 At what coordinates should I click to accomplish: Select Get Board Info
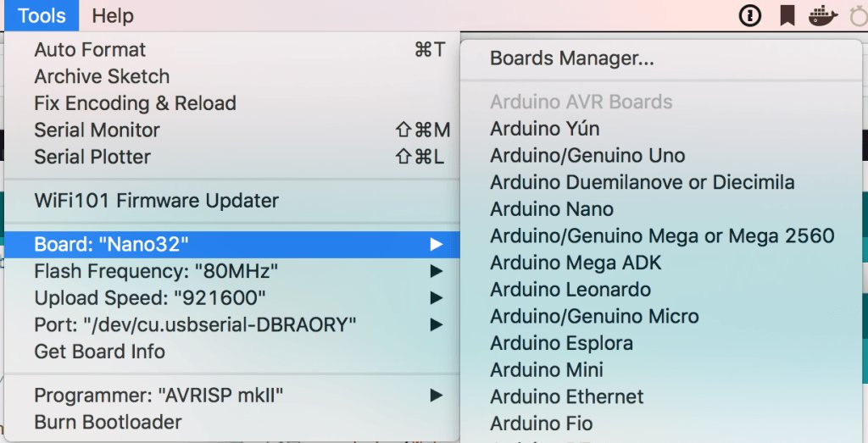(232, 352)
